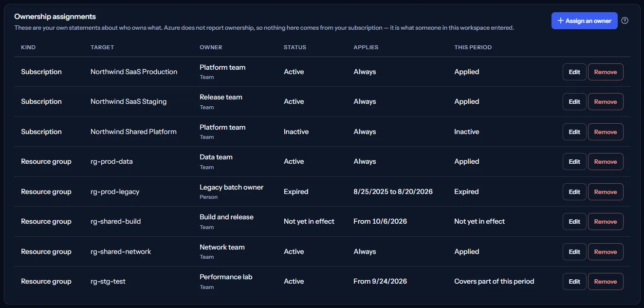The height and width of the screenshot is (308, 644).
Task: Click the Expired status of rg-prod-legacy
Action: [296, 192]
